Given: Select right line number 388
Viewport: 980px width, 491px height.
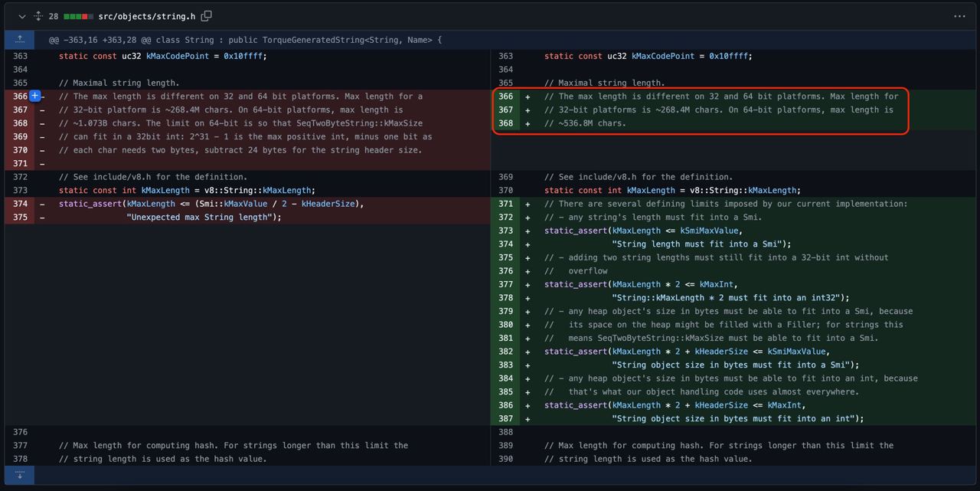Looking at the screenshot, I should coord(505,432).
